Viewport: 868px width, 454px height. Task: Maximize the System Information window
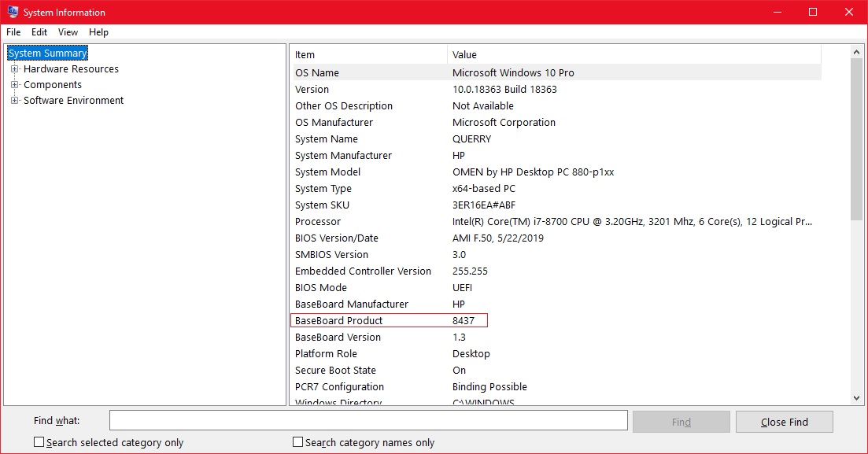point(813,12)
